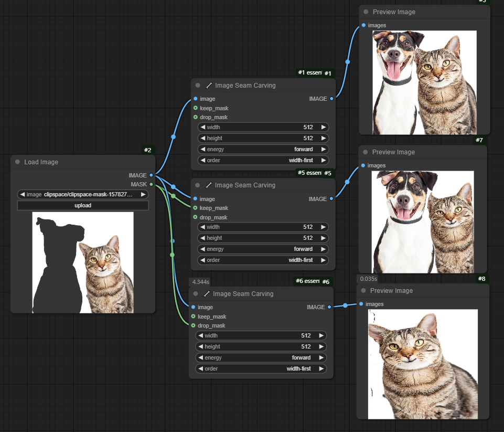The height and width of the screenshot is (432, 504).
Task: Collapse Image Seam Carving node #1 via title dot
Action: click(198, 86)
